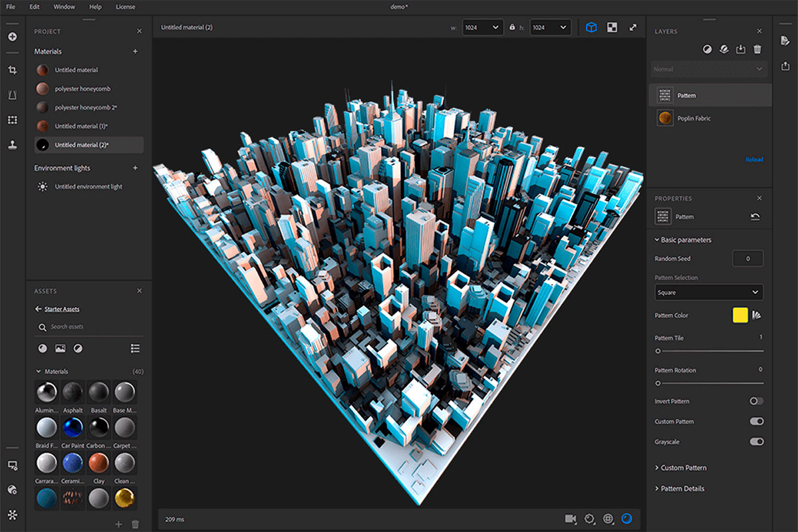Add a new material with plus icon
Screen dimensions: 798x532
tap(136, 51)
